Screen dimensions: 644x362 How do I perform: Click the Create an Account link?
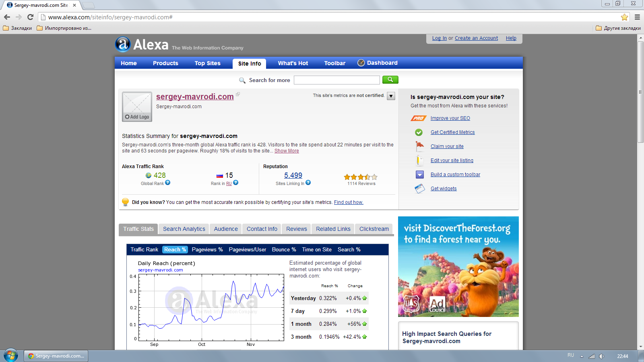point(476,38)
